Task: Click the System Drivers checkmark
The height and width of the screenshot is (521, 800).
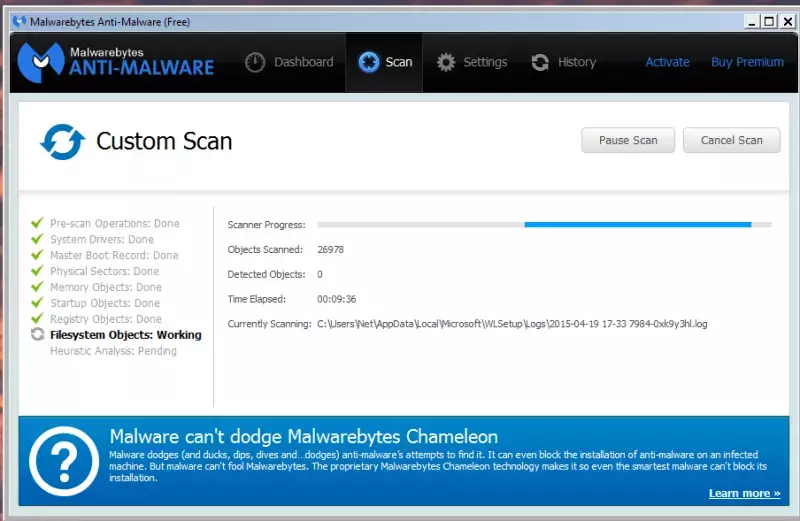Action: coord(37,239)
